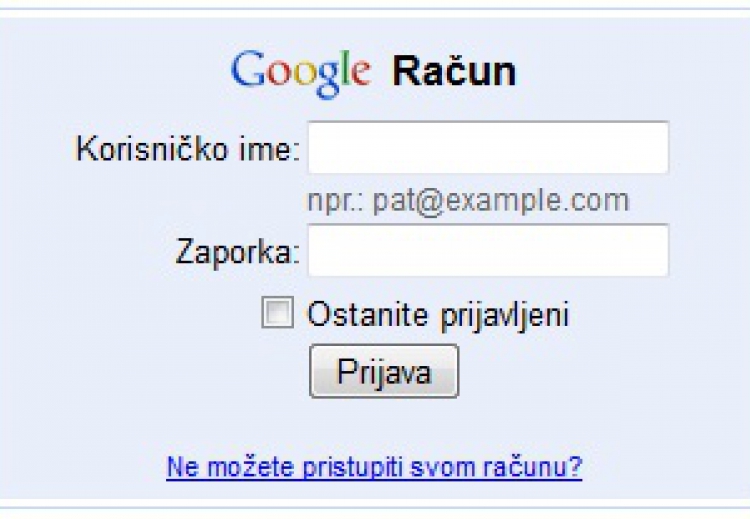Viewport: 750px width, 519px height.
Task: Click the green l in Google logo
Action: coord(346,68)
